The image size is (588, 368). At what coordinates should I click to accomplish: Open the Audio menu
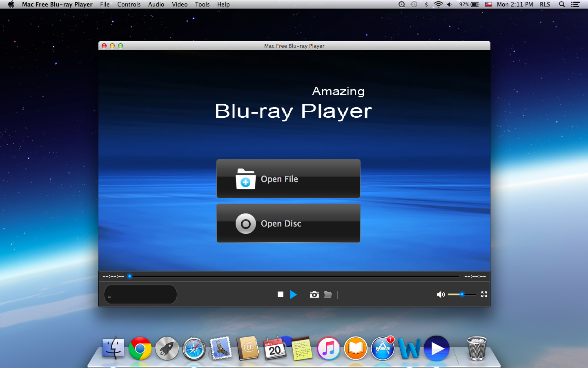coord(156,4)
